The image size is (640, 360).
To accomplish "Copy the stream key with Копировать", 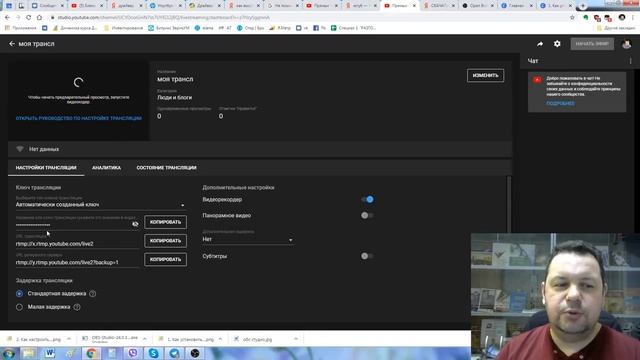I will [x=165, y=222].
